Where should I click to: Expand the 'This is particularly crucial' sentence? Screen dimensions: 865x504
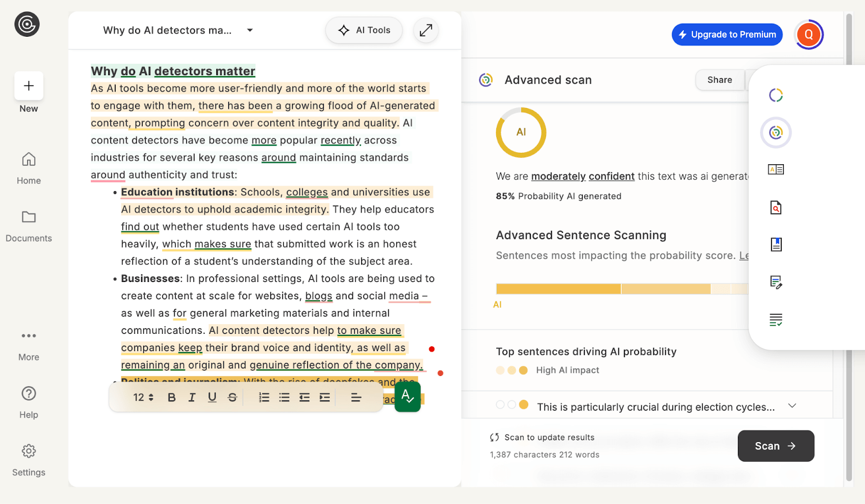click(792, 406)
